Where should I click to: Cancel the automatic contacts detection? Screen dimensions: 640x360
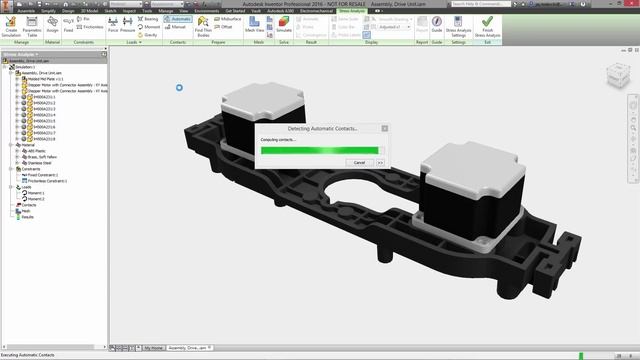359,162
